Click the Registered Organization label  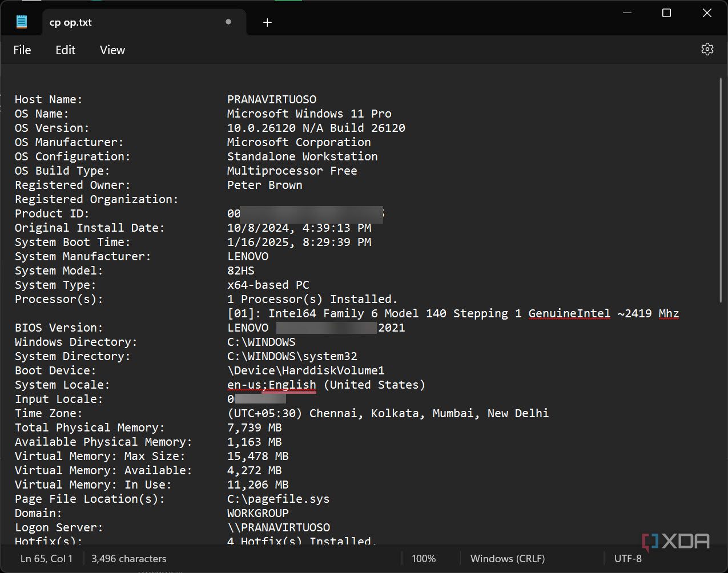[96, 199]
